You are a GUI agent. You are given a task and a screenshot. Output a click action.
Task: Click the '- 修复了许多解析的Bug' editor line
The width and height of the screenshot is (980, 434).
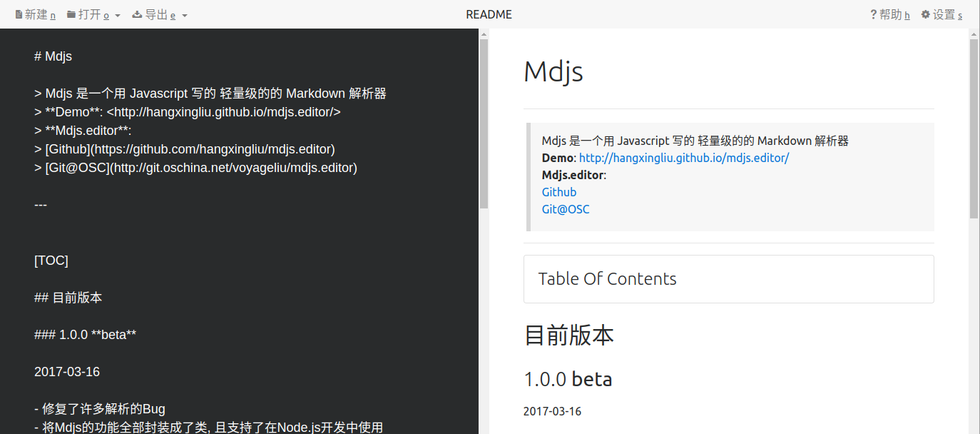pyautogui.click(x=100, y=409)
